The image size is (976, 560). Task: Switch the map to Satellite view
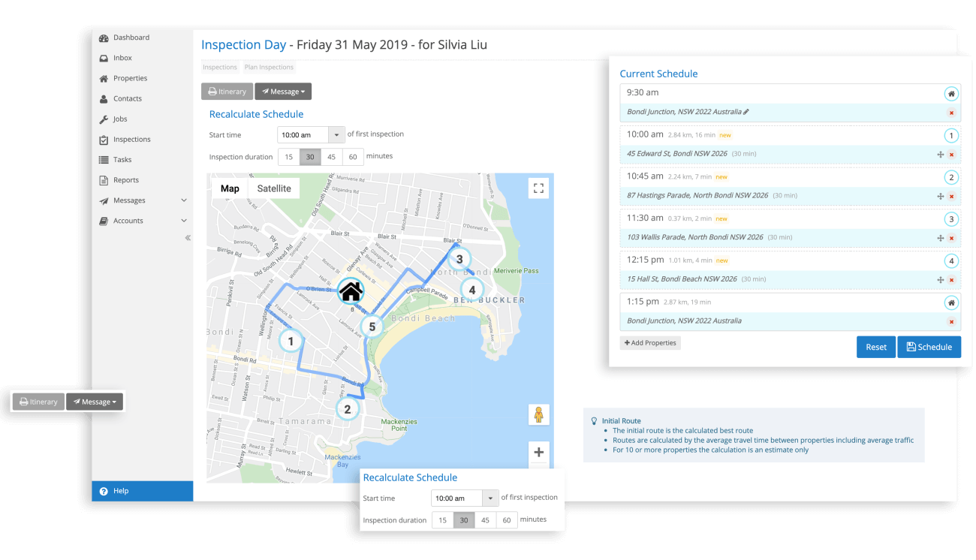[x=273, y=188]
